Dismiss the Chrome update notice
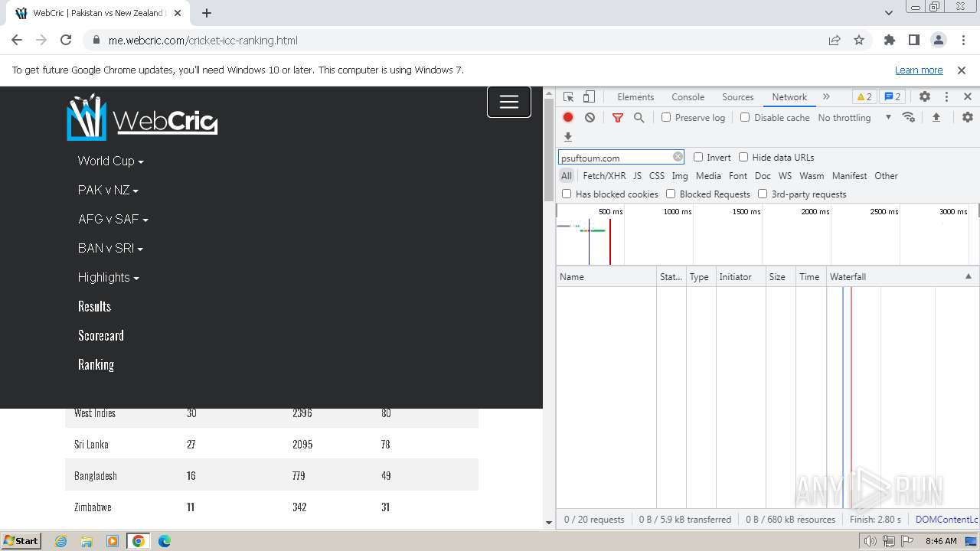This screenshot has height=551, width=980. (962, 70)
